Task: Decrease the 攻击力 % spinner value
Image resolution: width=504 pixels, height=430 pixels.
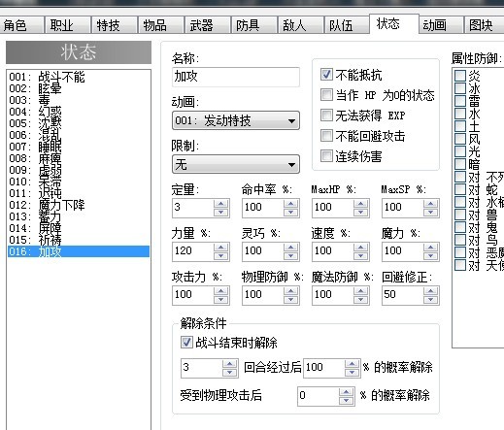Action: pyautogui.click(x=221, y=300)
